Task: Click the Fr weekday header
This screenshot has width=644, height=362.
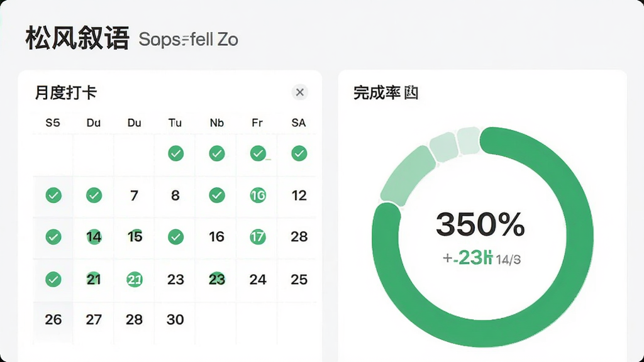Action: (257, 123)
